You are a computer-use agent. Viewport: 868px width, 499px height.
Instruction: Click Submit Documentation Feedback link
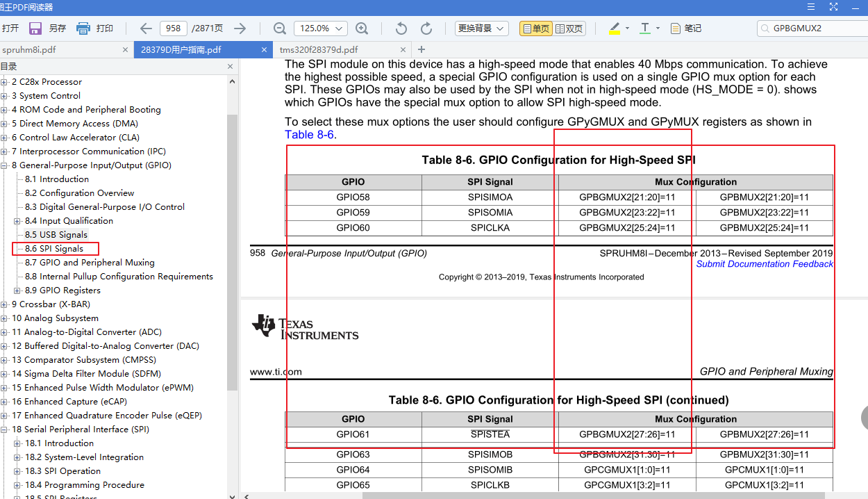point(765,264)
